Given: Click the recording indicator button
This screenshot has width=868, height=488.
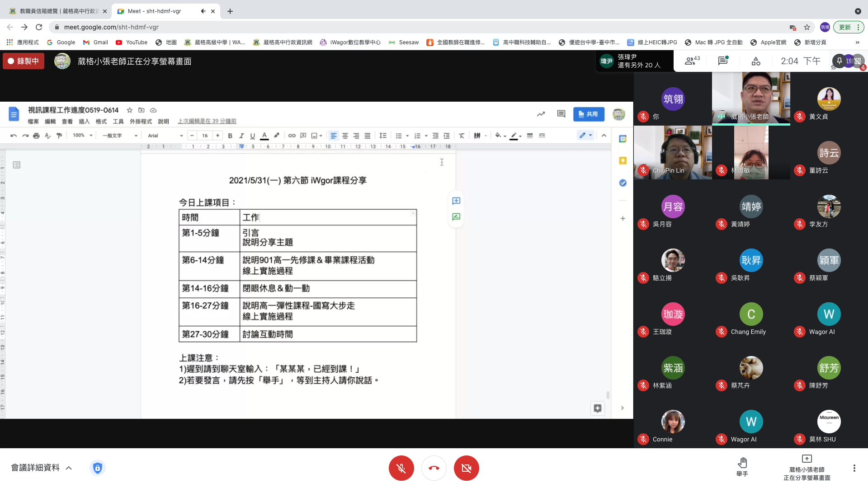Looking at the screenshot, I should pyautogui.click(x=24, y=61).
